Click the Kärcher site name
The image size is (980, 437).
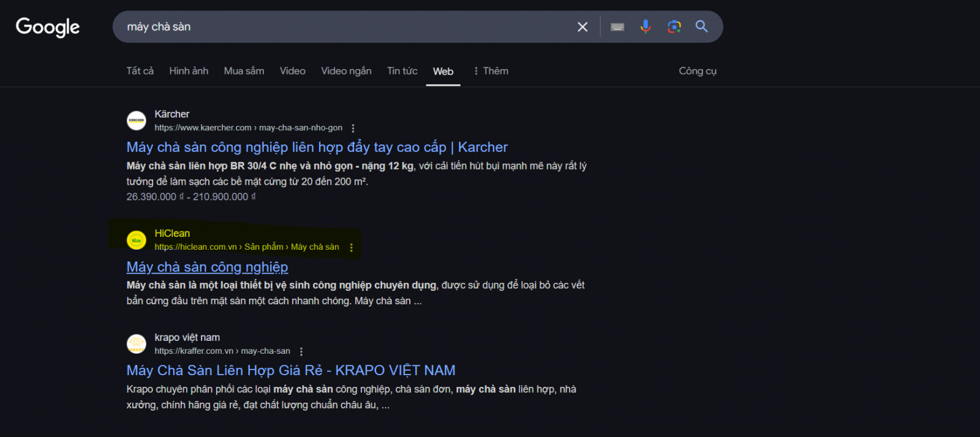(172, 114)
